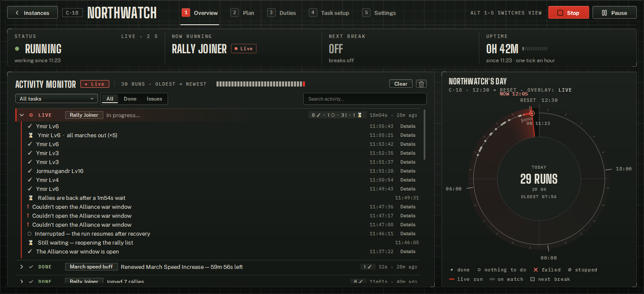Screen dimensions: 644x294
Task: Expand the Joined 7 rallies run
Action: point(22,281)
